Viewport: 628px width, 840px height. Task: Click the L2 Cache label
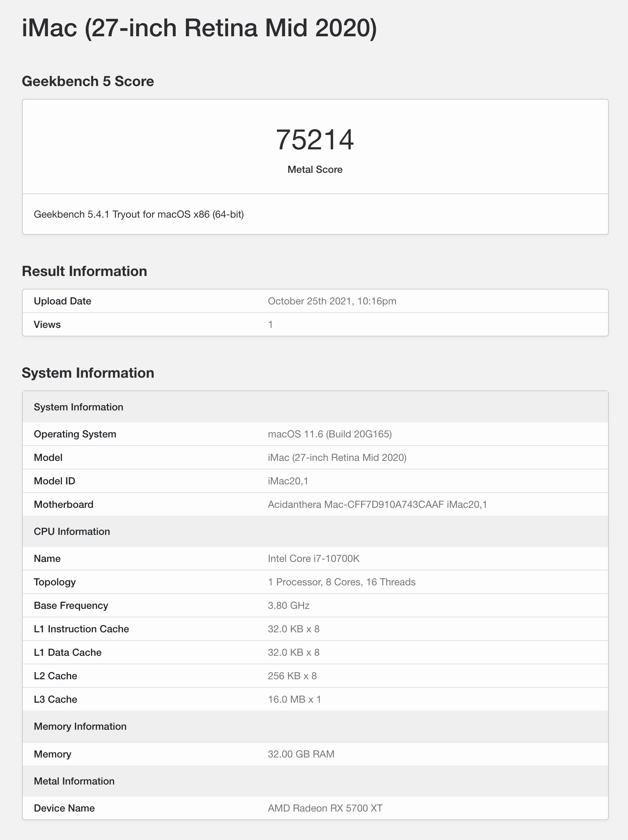coord(55,676)
